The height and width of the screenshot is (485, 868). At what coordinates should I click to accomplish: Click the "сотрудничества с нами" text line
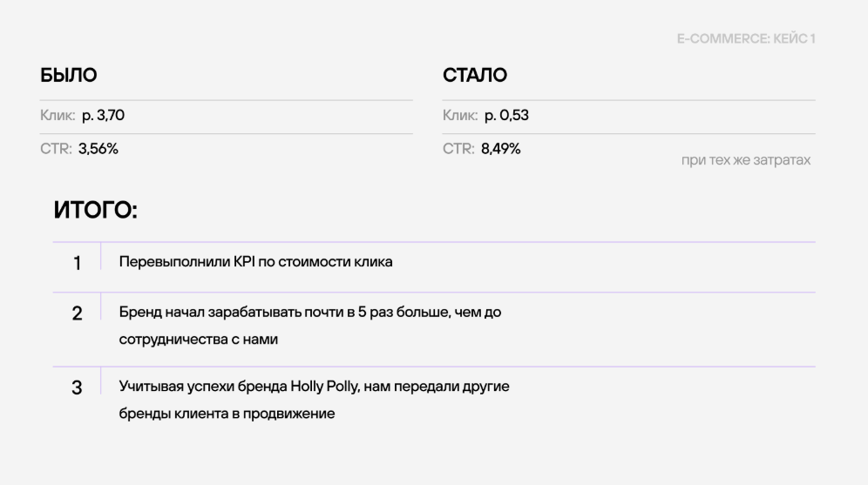(198, 340)
